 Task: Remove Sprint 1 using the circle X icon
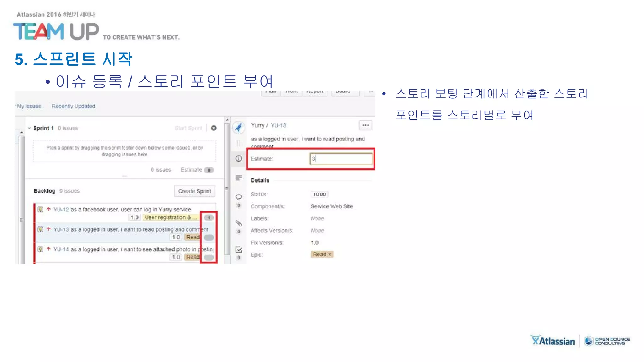214,128
